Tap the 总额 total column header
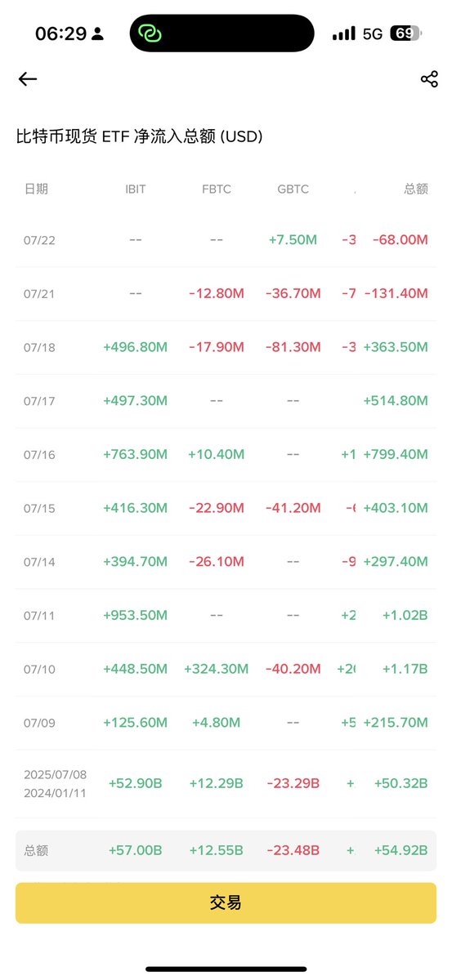 (416, 189)
